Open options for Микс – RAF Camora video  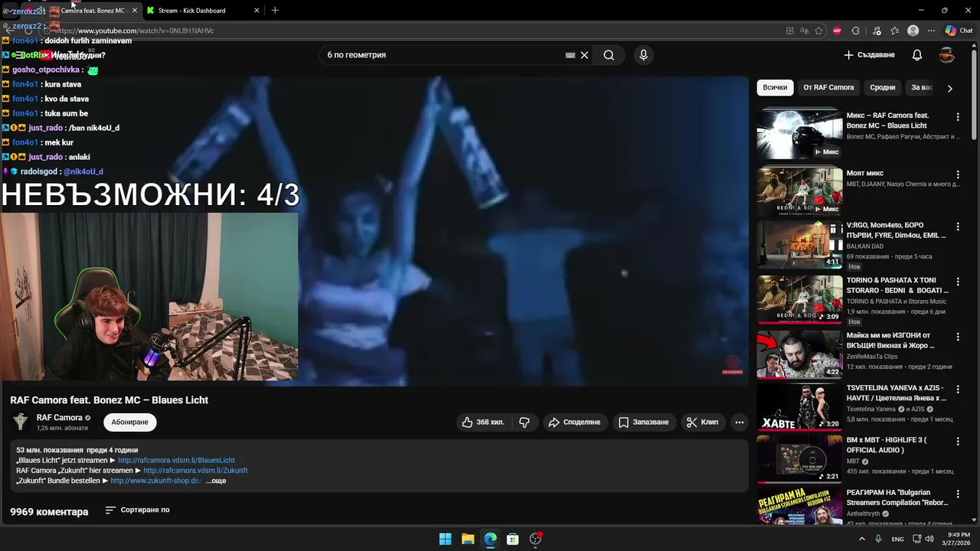tap(958, 117)
